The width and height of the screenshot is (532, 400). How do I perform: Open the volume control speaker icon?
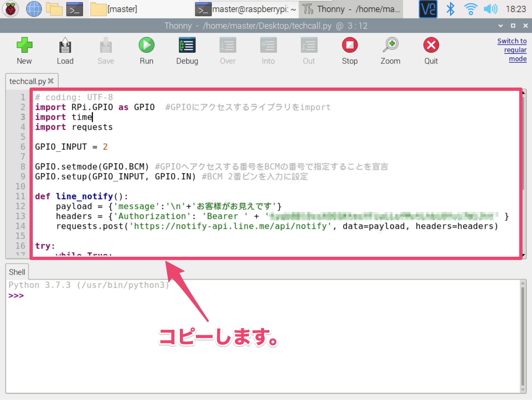tap(490, 9)
